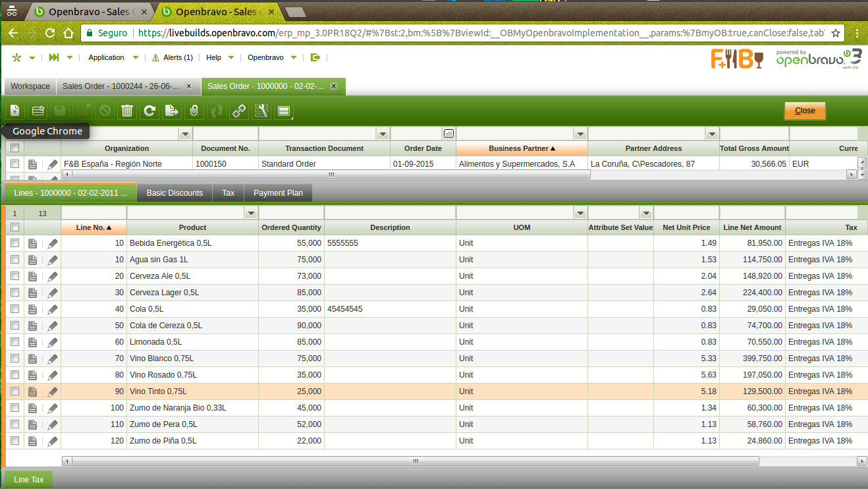Select the checkbox for Limonada 0,5L row

[x=14, y=342]
